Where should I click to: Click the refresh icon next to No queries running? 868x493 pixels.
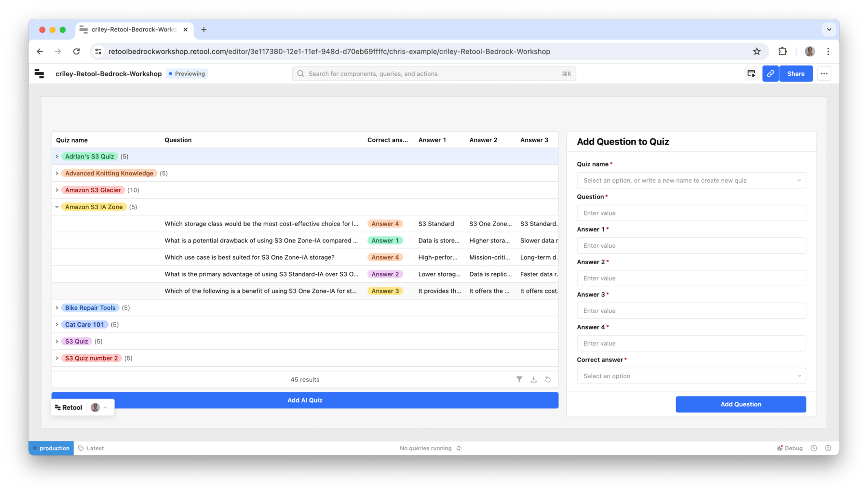(x=459, y=448)
